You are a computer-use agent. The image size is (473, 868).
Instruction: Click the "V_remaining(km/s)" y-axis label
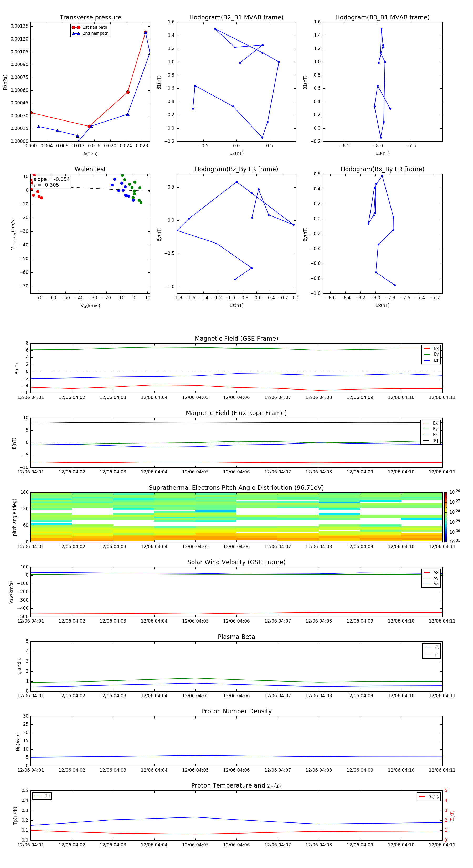coord(13,234)
